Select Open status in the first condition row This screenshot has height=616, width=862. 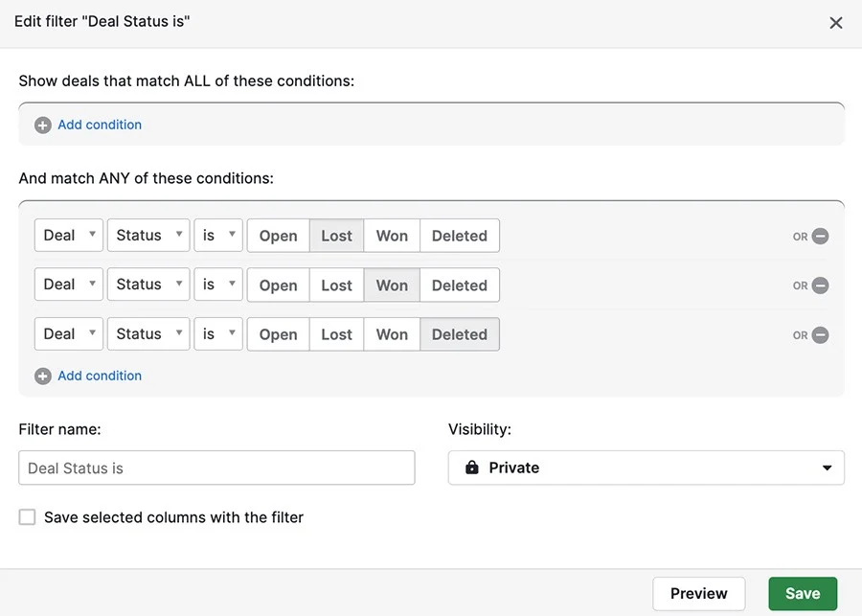(x=278, y=236)
